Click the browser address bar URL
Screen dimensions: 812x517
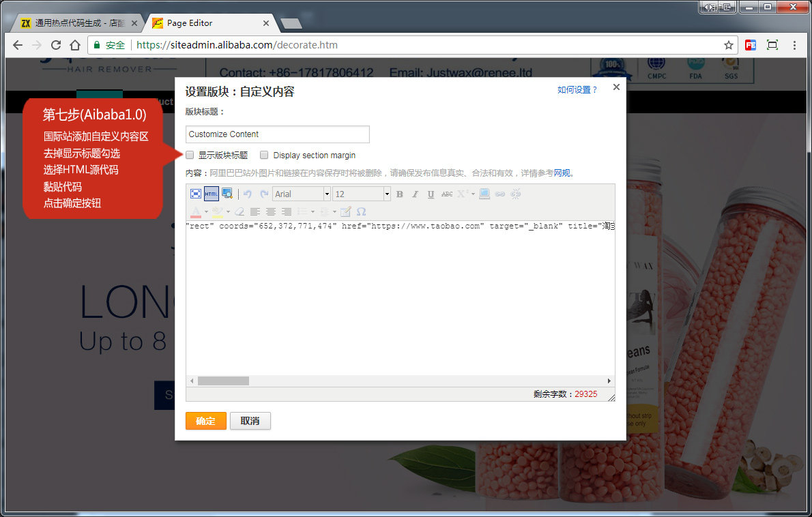pos(237,45)
